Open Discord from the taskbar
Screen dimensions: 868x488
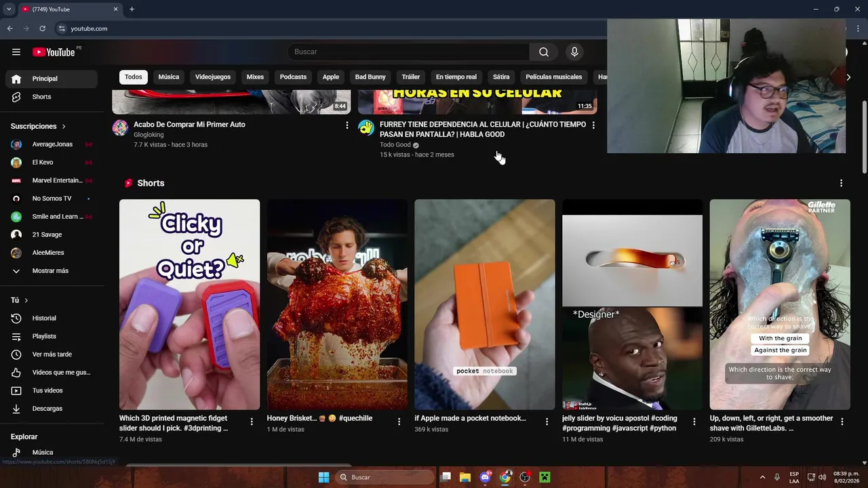(x=485, y=477)
